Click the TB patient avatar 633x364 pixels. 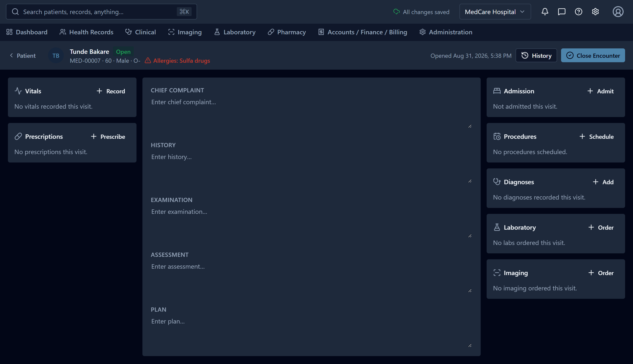pos(56,56)
